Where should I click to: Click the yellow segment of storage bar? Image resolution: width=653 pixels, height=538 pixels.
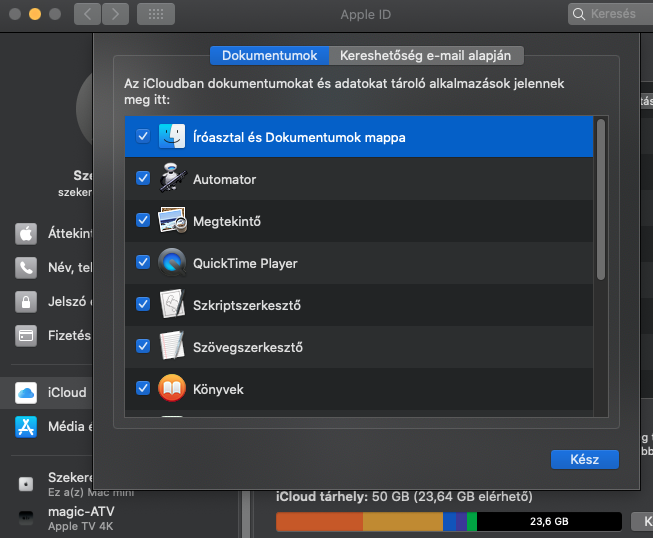pyautogui.click(x=403, y=521)
